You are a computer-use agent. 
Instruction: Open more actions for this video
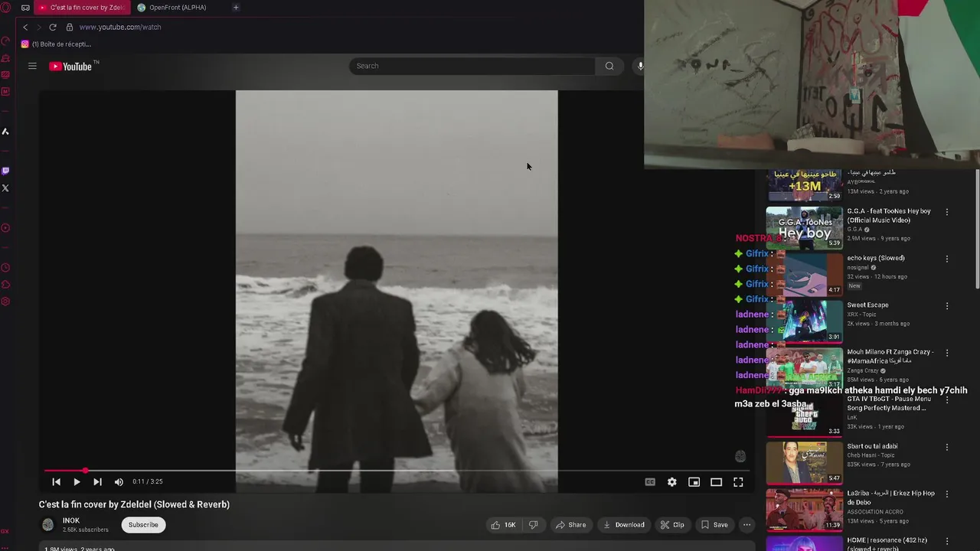click(746, 525)
